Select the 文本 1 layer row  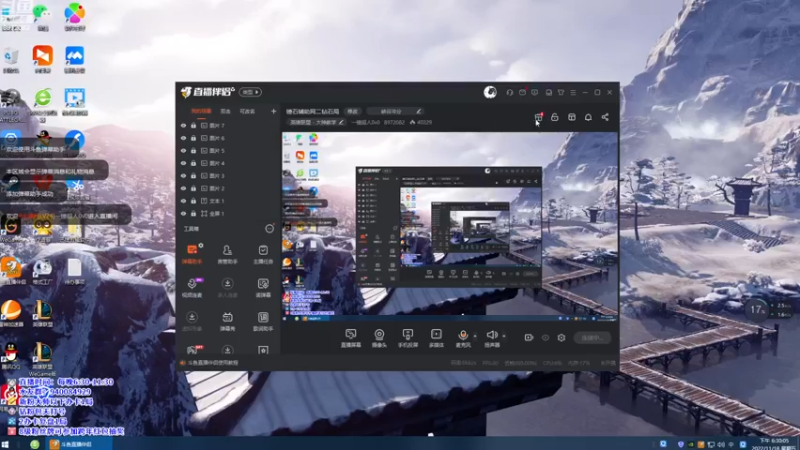tap(228, 201)
